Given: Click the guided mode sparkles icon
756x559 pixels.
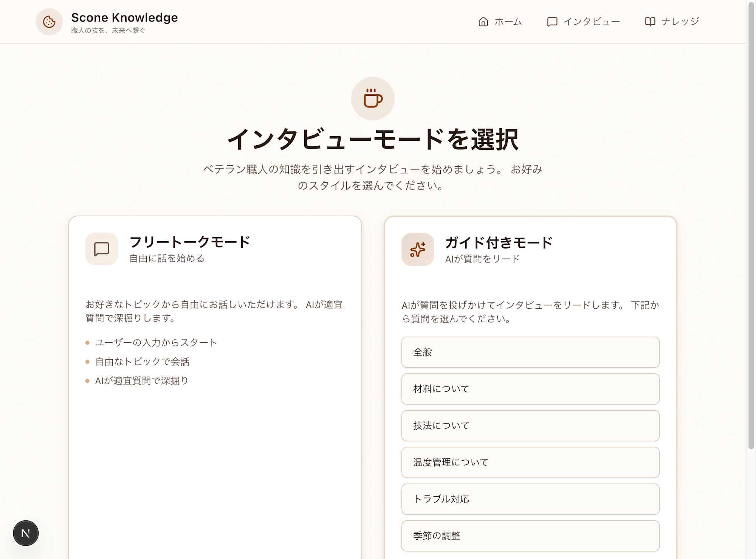Looking at the screenshot, I should pyautogui.click(x=417, y=250).
